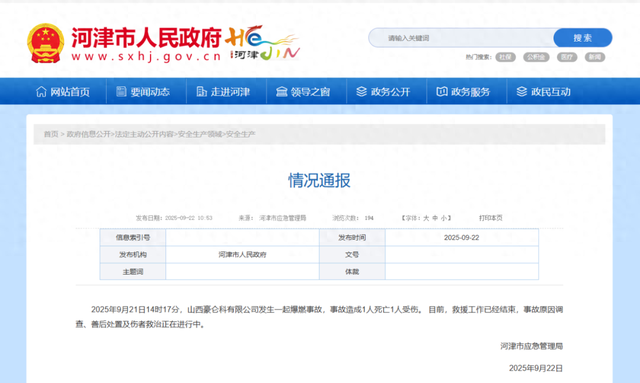Set font size to 大
This screenshot has width=640, height=383.
coord(426,218)
